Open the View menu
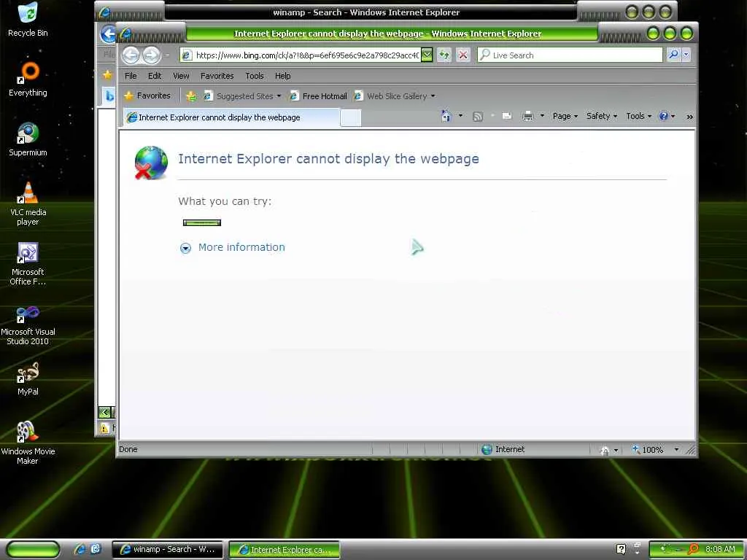Viewport: 747px width, 560px height. coord(181,76)
